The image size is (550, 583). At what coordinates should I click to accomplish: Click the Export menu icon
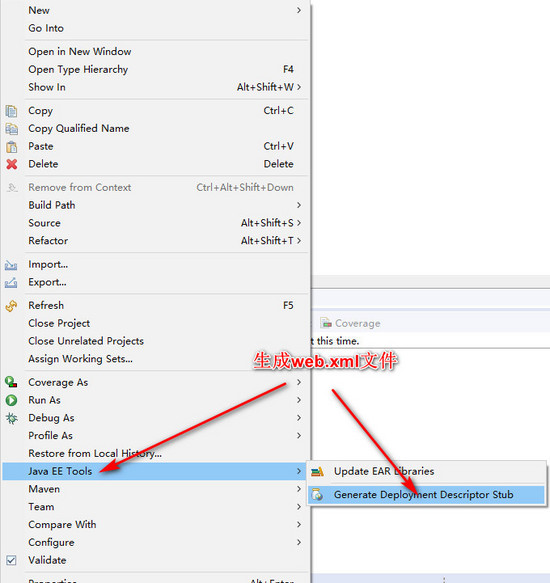[x=11, y=283]
